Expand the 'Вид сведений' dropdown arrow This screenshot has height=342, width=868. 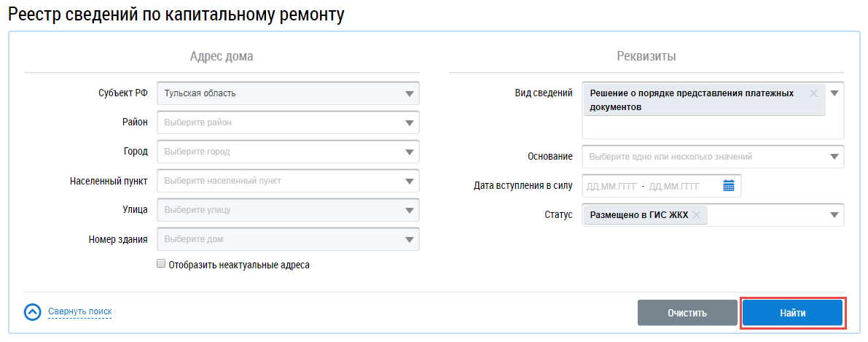point(834,93)
